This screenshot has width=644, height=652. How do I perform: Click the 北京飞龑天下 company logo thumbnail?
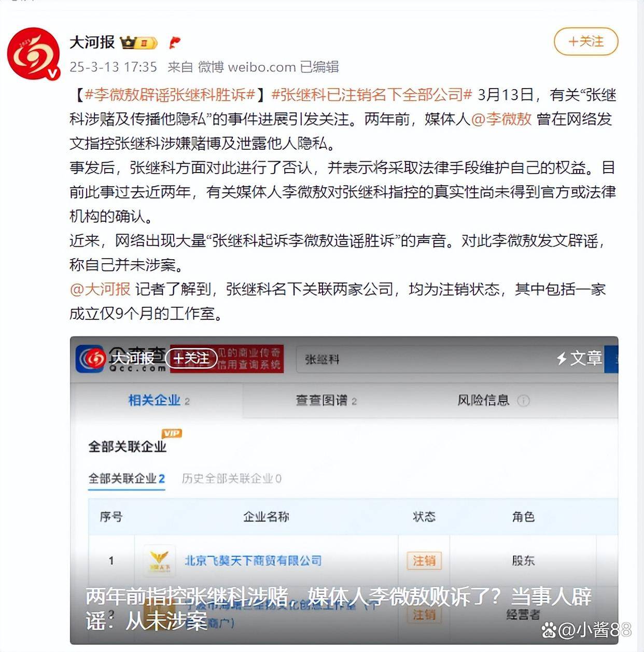[x=159, y=560]
